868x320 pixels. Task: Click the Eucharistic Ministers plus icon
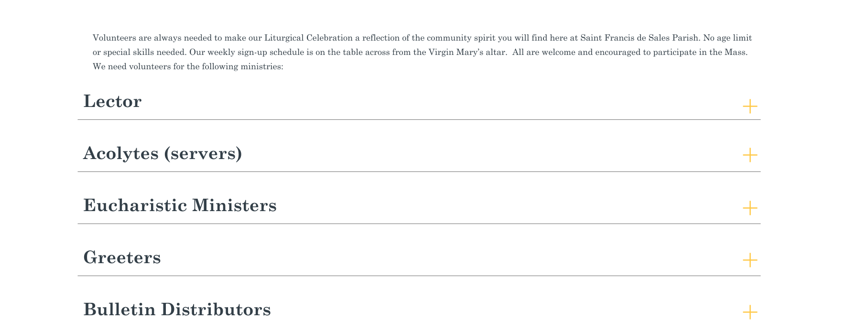[749, 208]
